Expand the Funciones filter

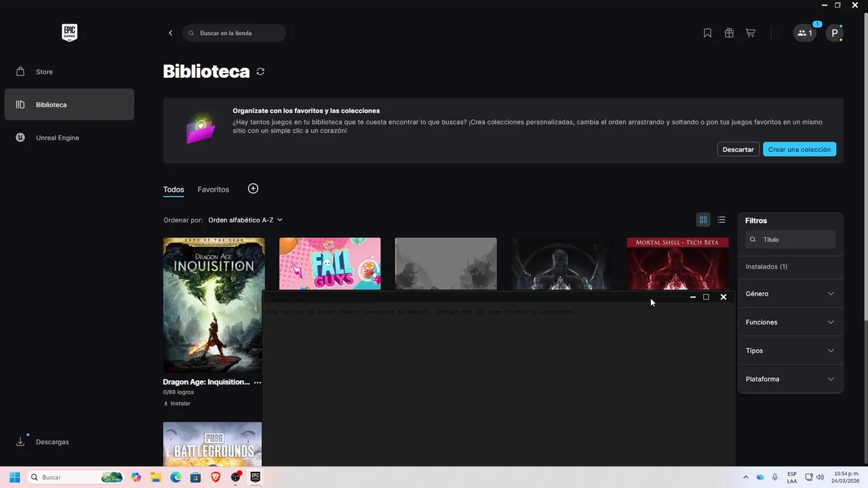pos(791,322)
